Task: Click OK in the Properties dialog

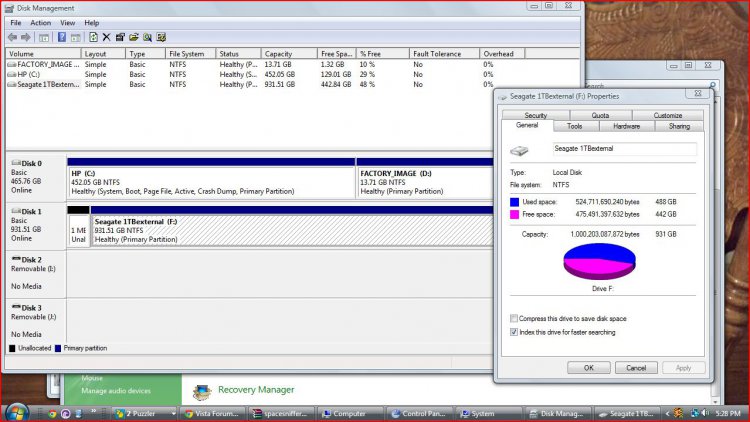Action: pyautogui.click(x=589, y=368)
